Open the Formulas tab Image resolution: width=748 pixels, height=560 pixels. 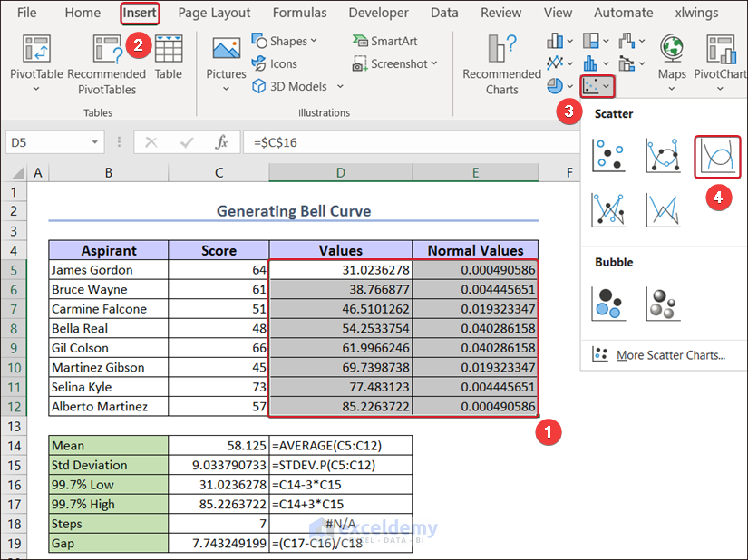[x=299, y=13]
